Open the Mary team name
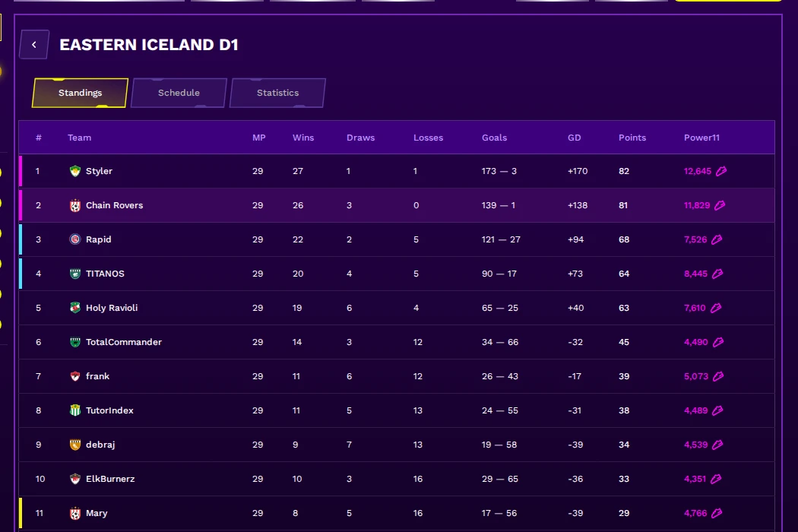 click(x=97, y=513)
